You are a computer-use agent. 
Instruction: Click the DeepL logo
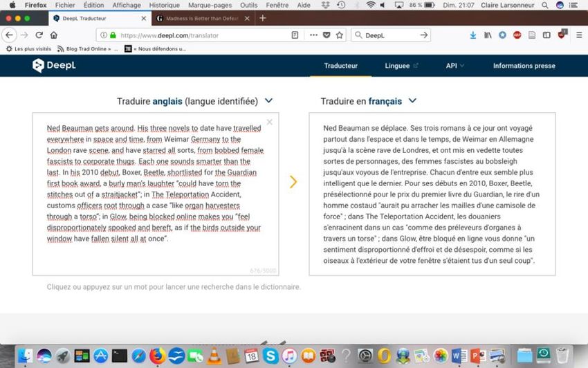point(54,65)
